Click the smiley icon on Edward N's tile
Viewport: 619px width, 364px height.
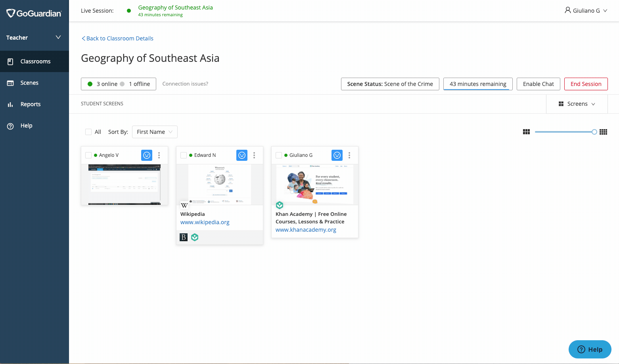coord(242,155)
